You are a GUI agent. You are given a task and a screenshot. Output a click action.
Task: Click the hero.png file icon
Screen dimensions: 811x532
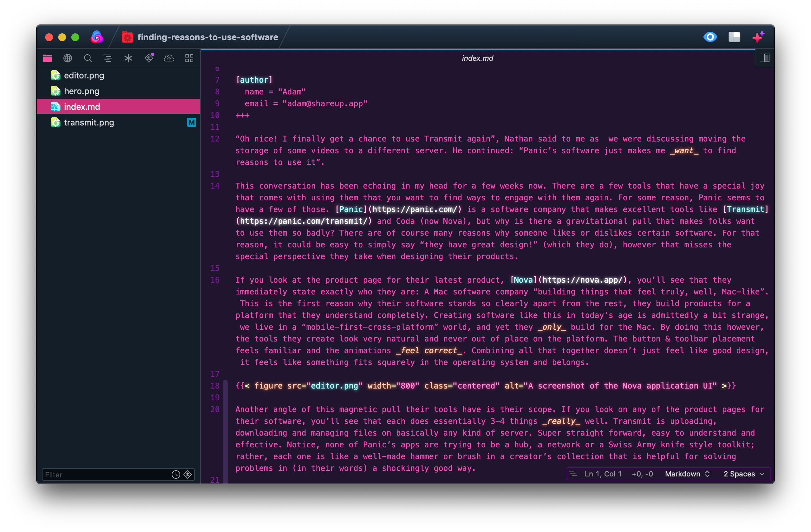coord(56,91)
